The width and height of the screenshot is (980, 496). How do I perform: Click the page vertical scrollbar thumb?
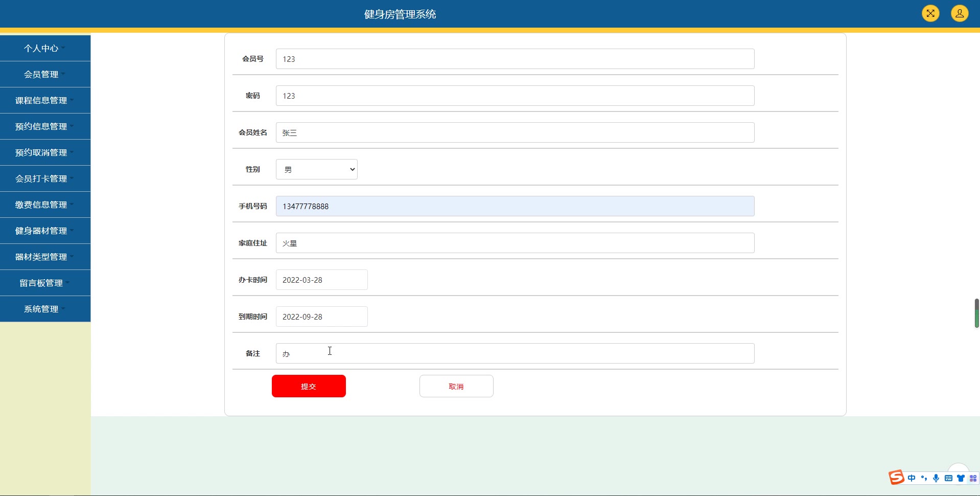click(977, 313)
